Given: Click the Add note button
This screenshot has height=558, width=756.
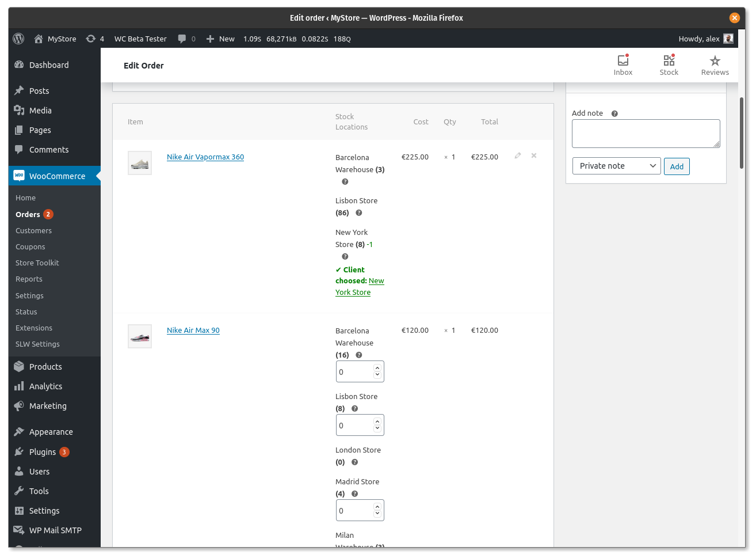Looking at the screenshot, I should click(x=677, y=166).
